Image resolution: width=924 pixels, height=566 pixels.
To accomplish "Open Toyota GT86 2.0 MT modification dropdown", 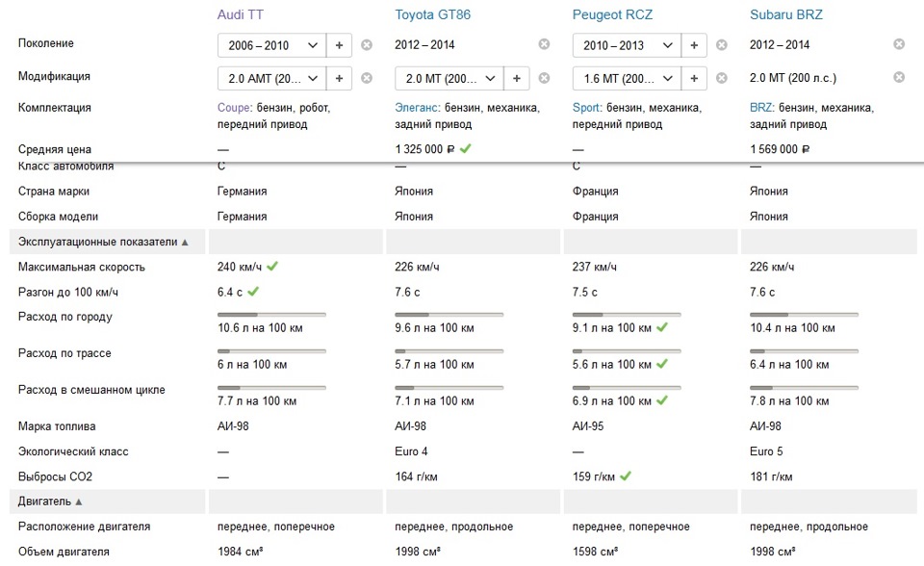I will [449, 78].
